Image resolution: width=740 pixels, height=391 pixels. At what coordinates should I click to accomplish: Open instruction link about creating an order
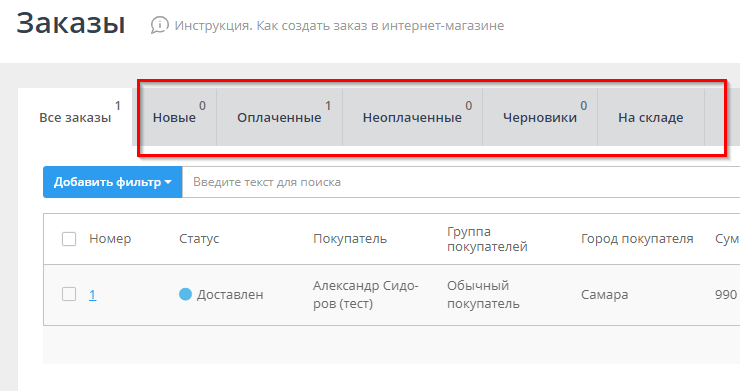pyautogui.click(x=339, y=26)
